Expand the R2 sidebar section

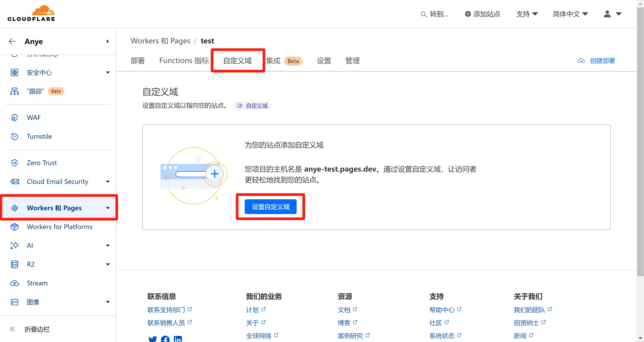[x=108, y=264]
